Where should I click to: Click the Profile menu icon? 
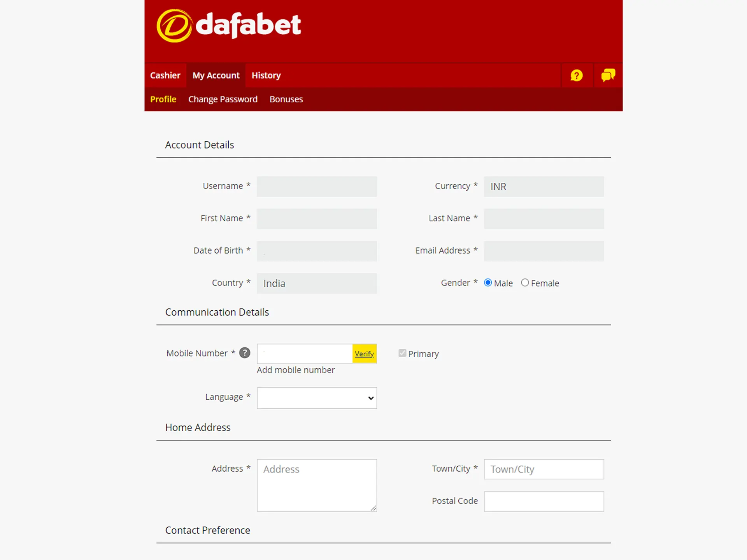pyautogui.click(x=163, y=99)
